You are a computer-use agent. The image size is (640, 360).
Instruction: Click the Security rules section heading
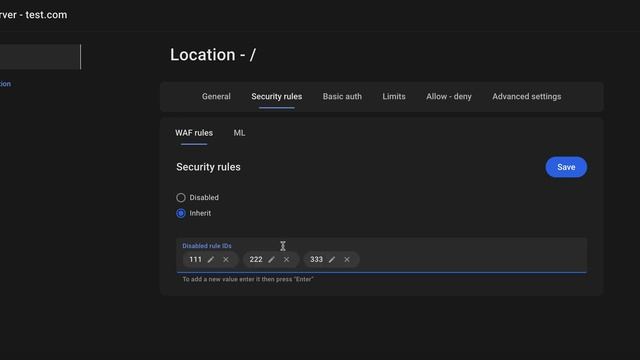point(208,167)
